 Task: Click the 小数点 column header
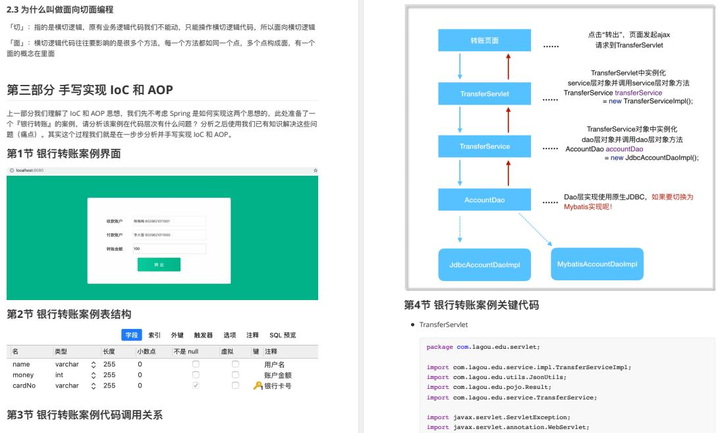point(146,351)
